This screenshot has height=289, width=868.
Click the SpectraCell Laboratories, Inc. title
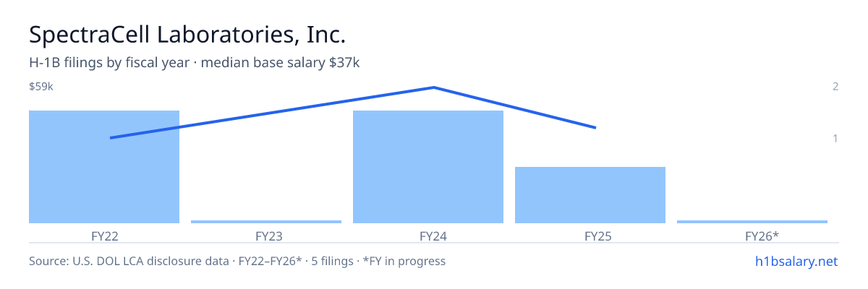tap(187, 34)
